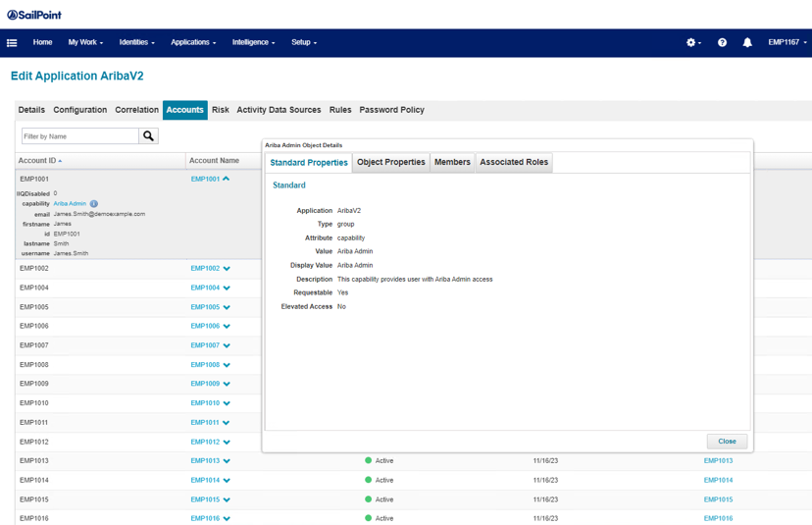The image size is (812, 525).
Task: Expand the EMP1009 account row
Action: (x=227, y=384)
